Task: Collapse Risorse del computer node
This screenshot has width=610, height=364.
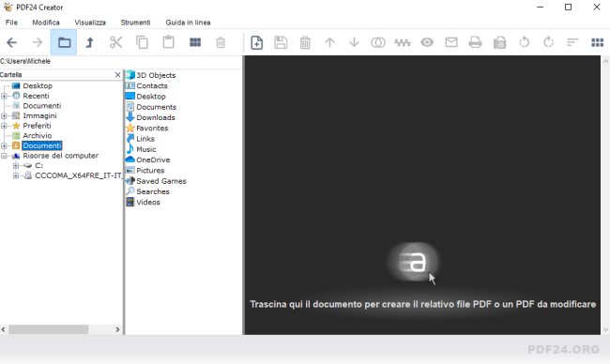Action: 4,156
